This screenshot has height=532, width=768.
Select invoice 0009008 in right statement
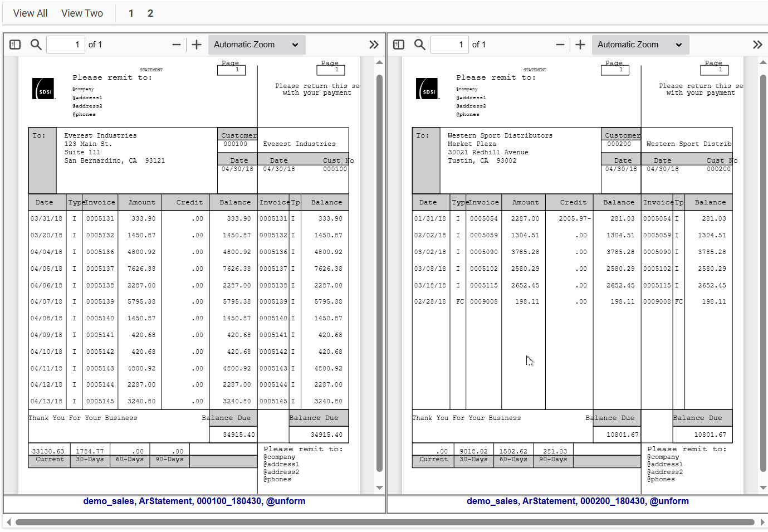pyautogui.click(x=484, y=301)
